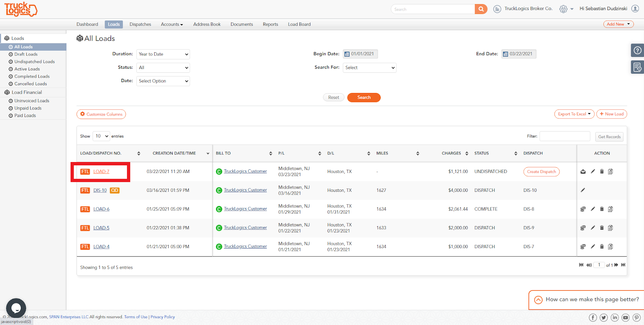The width and height of the screenshot is (644, 325).
Task: Click the trash icon in the LOAD-5 row
Action: tap(602, 228)
